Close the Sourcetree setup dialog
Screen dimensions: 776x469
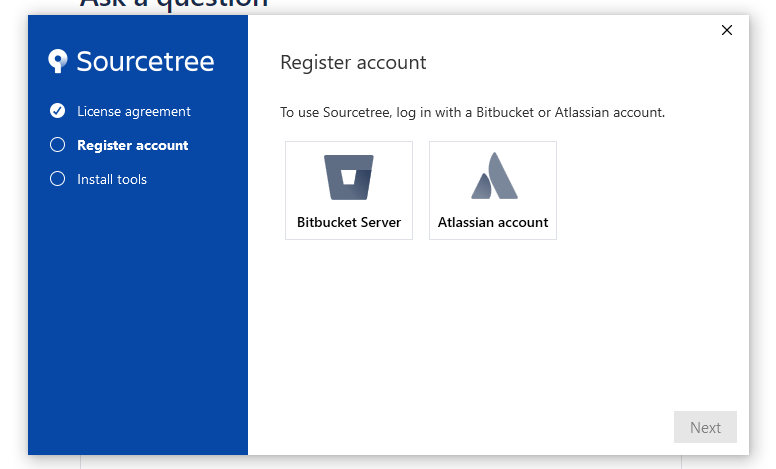click(727, 30)
